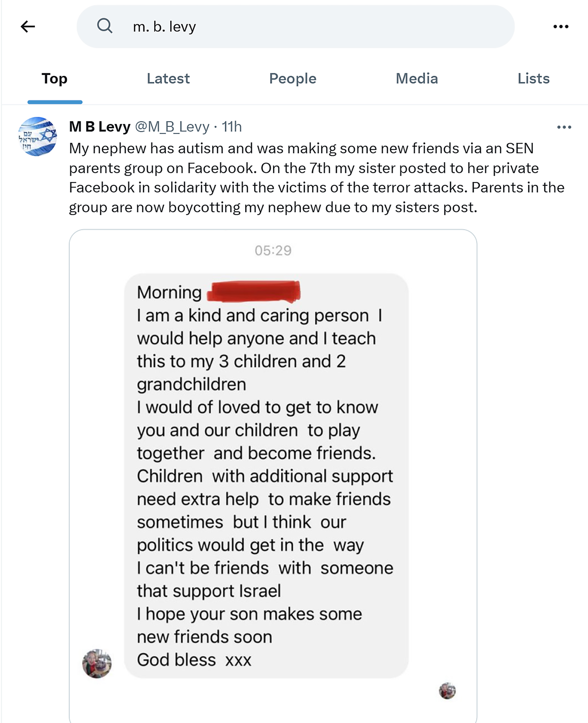The width and height of the screenshot is (588, 723).
Task: Click the small read-receipt avatar below the message
Action: (x=447, y=691)
